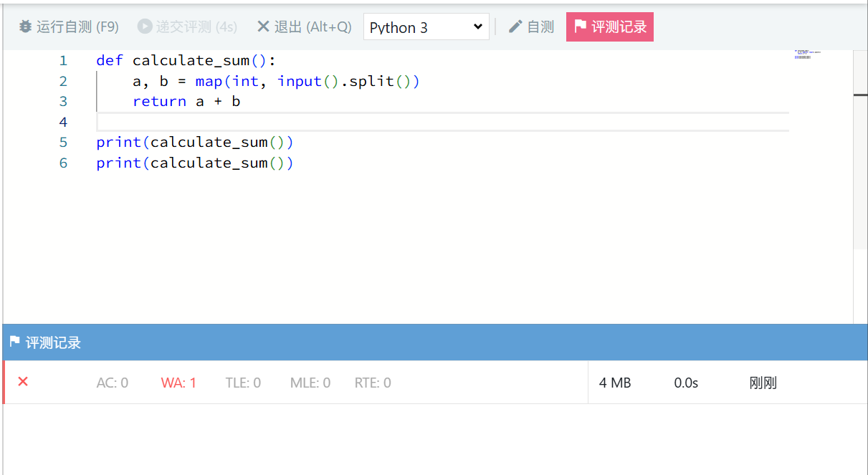Click the flag icon on the pink 评测记录 button
The width and height of the screenshot is (868, 475).
pyautogui.click(x=581, y=27)
